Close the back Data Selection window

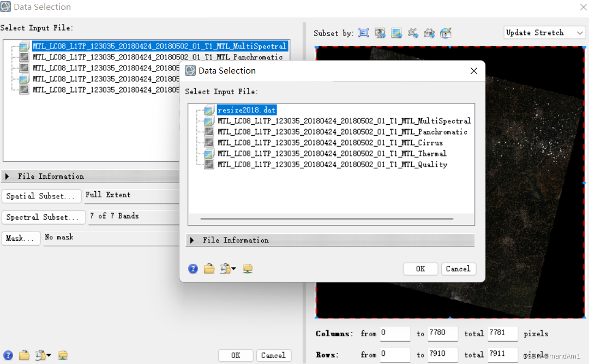pyautogui.click(x=583, y=7)
